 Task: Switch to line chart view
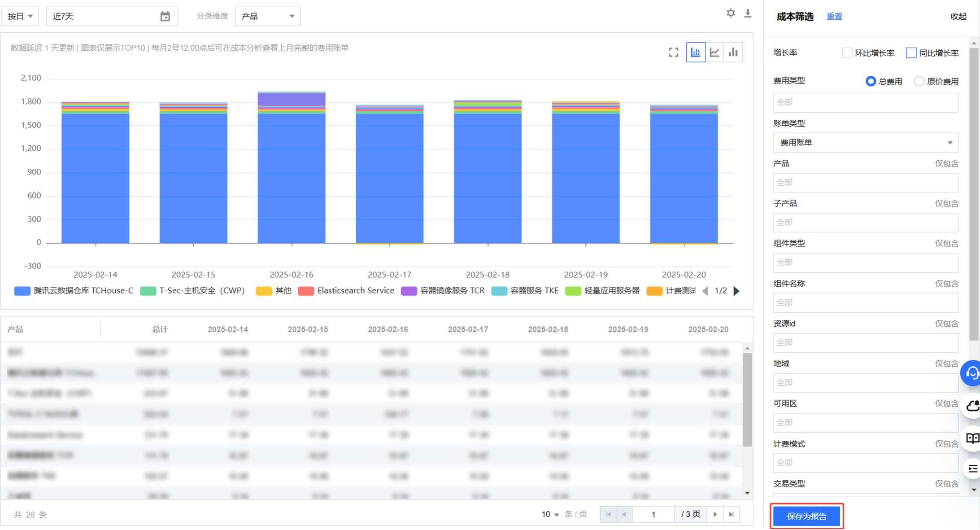coord(714,53)
